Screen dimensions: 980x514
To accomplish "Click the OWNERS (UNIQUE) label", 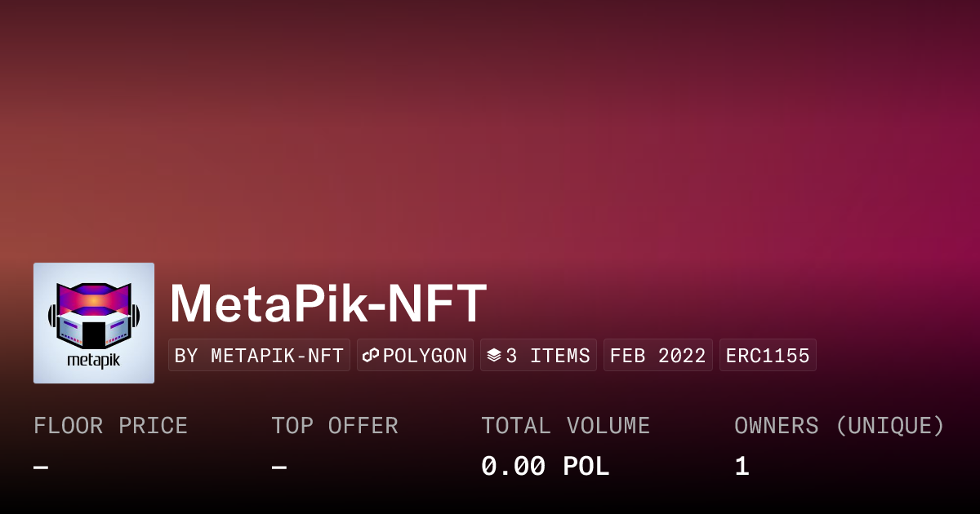I will pos(839,426).
